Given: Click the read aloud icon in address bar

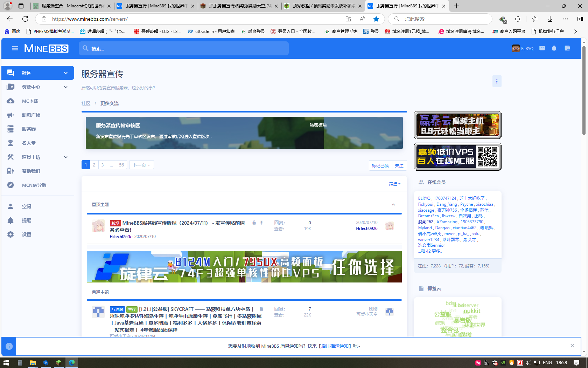Looking at the screenshot, I should tap(362, 19).
